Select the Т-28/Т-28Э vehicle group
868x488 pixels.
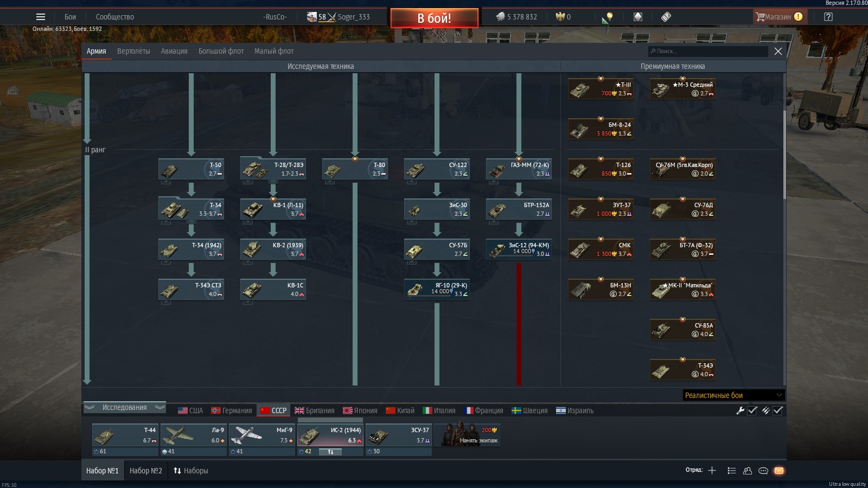pyautogui.click(x=273, y=169)
